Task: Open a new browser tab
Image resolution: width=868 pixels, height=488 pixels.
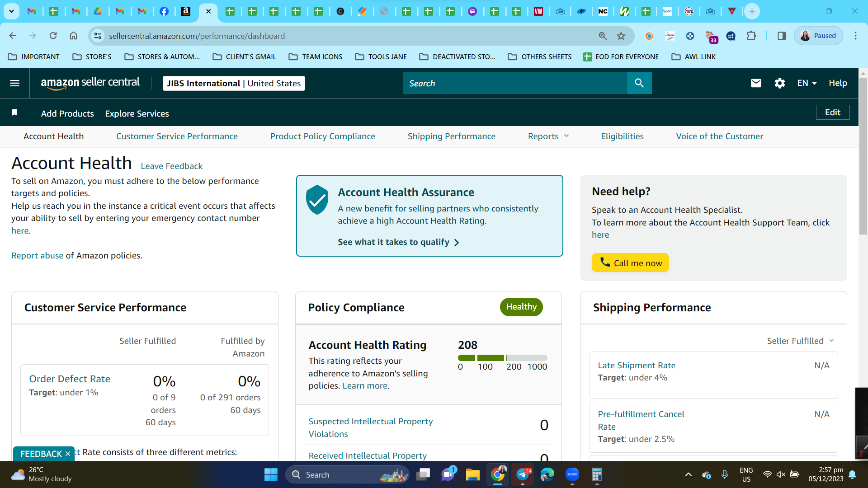Action: click(x=752, y=11)
